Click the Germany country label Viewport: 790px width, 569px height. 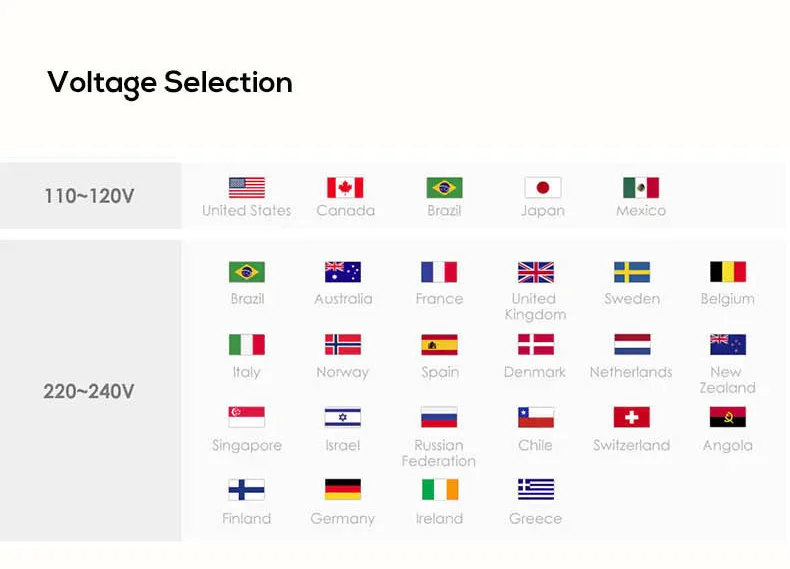(x=343, y=519)
